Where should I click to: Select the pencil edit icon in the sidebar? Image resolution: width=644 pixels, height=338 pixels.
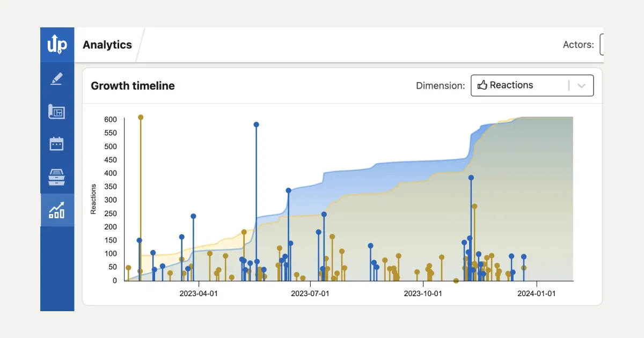pyautogui.click(x=57, y=78)
